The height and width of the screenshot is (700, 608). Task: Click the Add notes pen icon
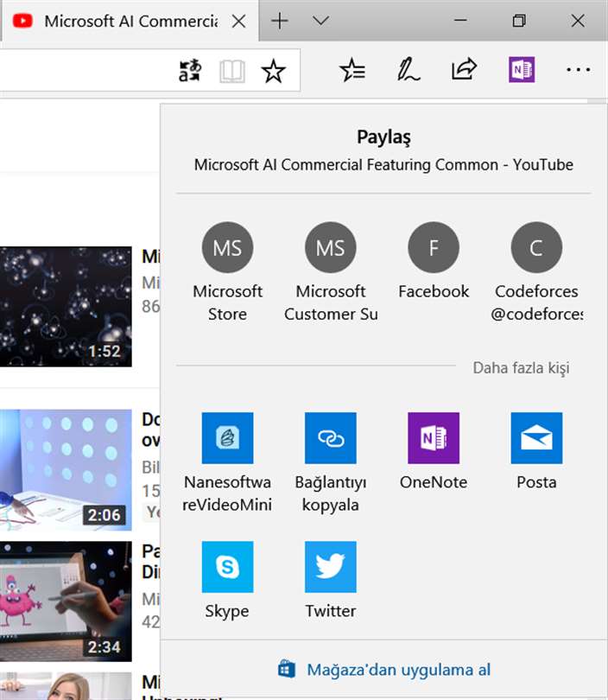(408, 71)
